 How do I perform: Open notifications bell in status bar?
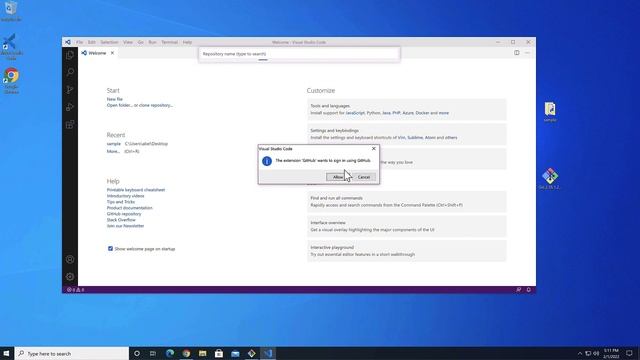point(529,289)
